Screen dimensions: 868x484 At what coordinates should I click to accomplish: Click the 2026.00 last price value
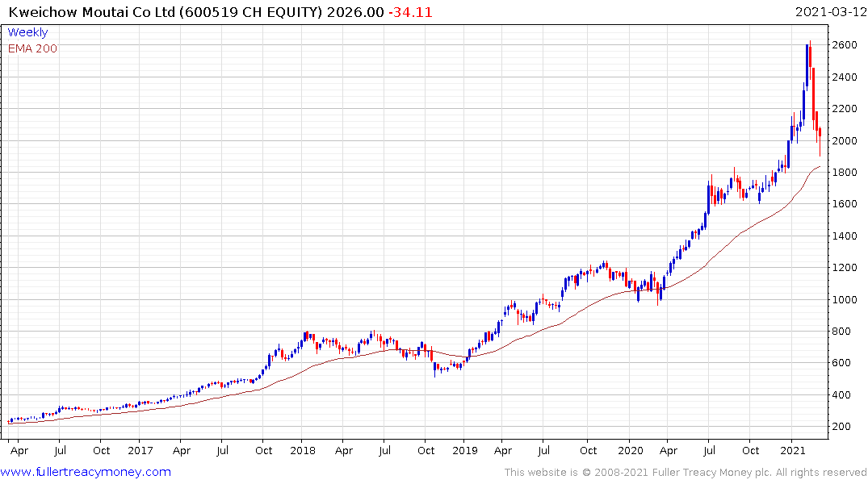click(x=354, y=12)
